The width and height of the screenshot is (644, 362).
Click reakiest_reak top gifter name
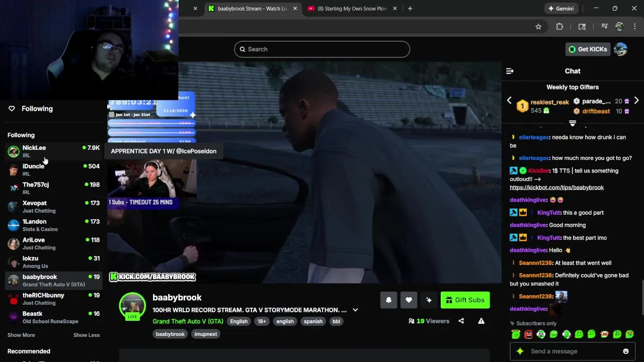549,102
